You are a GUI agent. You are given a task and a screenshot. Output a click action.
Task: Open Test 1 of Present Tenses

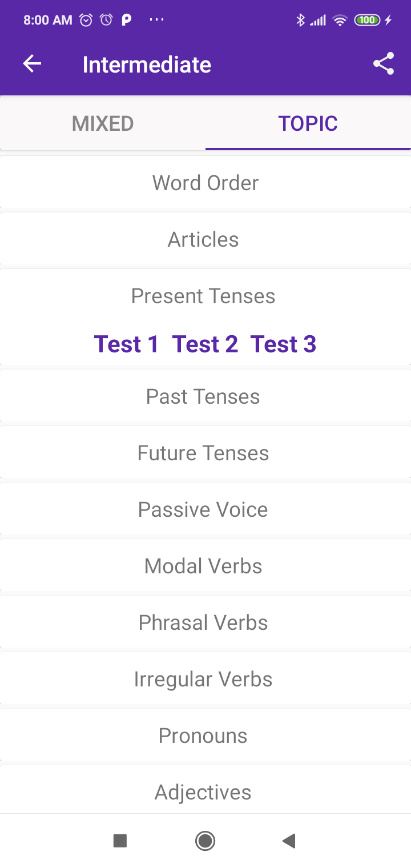[x=126, y=344]
